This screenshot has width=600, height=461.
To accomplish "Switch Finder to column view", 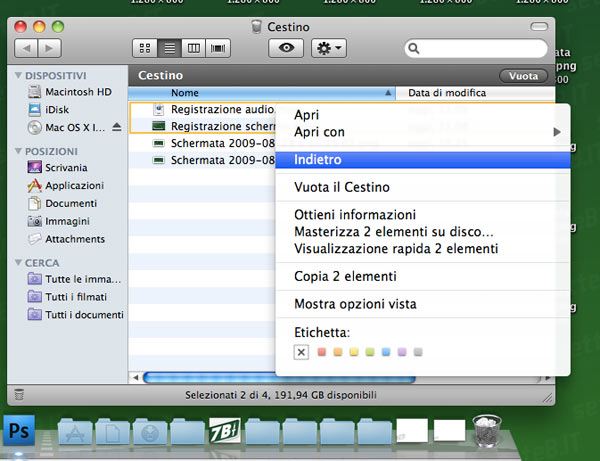I will click(x=194, y=48).
